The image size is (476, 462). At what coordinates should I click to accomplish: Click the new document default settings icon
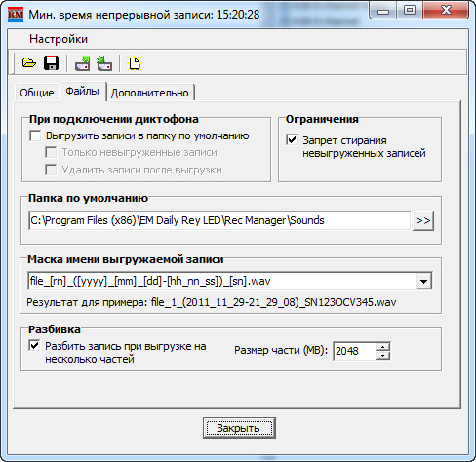point(135,62)
